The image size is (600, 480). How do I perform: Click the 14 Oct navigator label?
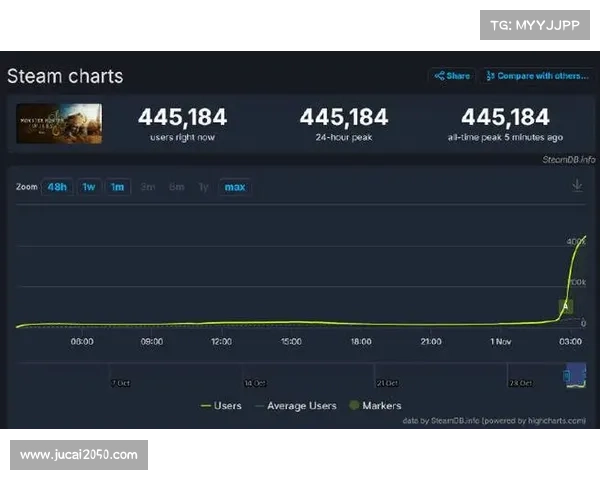(x=255, y=383)
